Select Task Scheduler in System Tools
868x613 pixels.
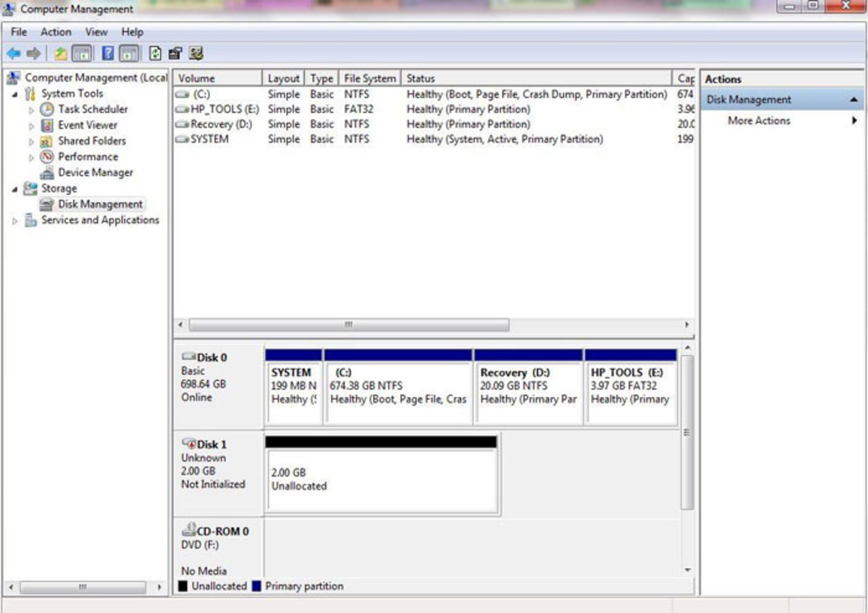93,109
